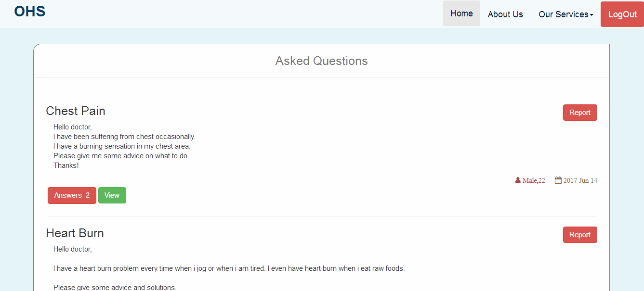The height and width of the screenshot is (291, 644).
Task: Click the Heart Burn question title
Action: click(x=75, y=233)
